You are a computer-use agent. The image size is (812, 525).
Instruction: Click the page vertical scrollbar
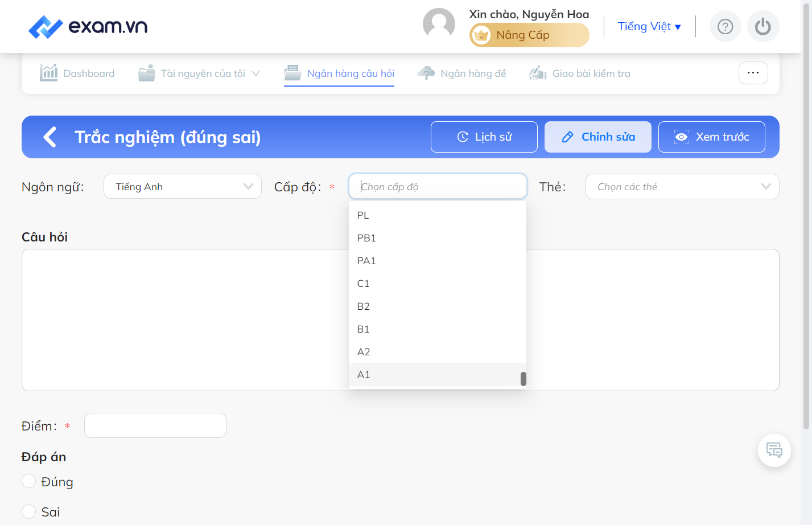tap(806, 216)
